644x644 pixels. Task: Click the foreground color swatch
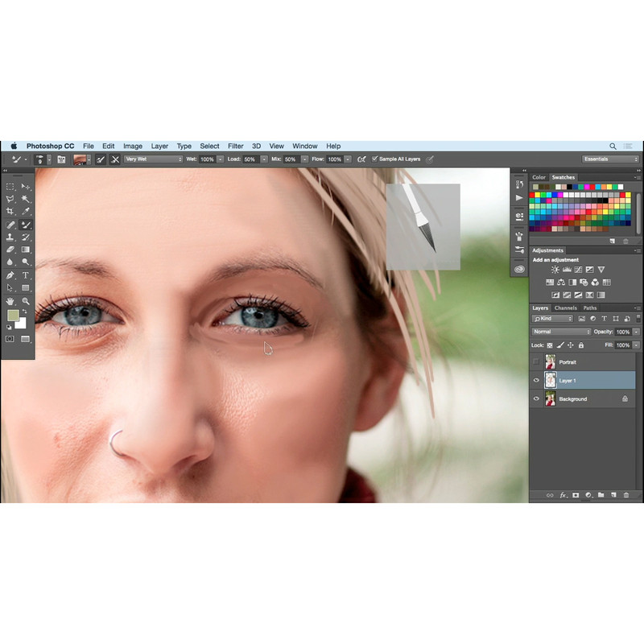tap(13, 316)
